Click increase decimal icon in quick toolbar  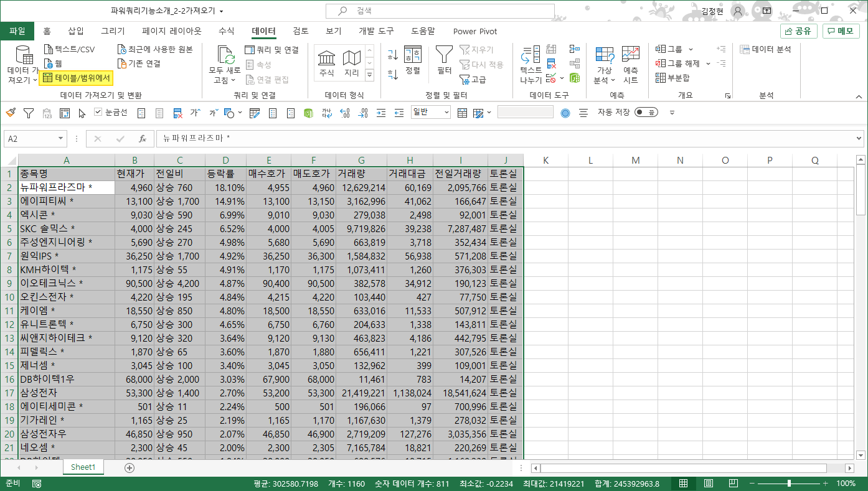click(345, 113)
